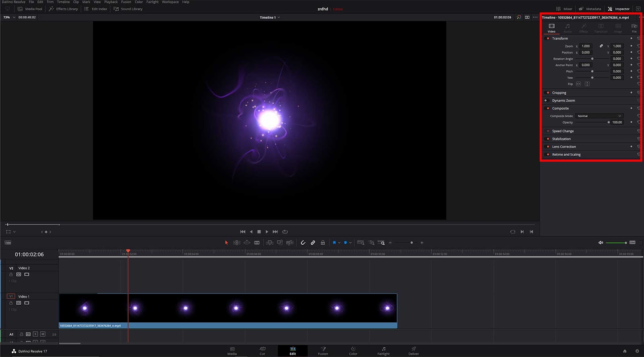Click the Zoom X value field
The height and width of the screenshot is (357, 644).
click(586, 46)
